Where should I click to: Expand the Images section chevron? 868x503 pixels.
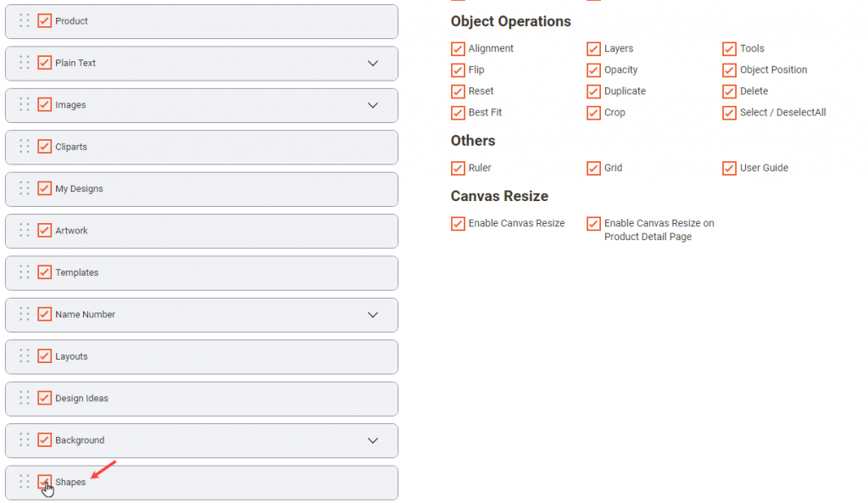pos(373,105)
